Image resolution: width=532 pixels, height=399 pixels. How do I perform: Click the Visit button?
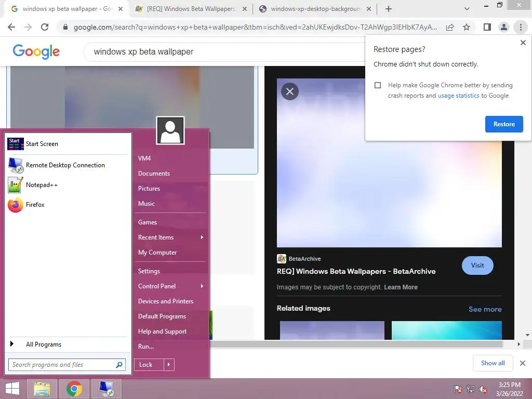click(477, 265)
